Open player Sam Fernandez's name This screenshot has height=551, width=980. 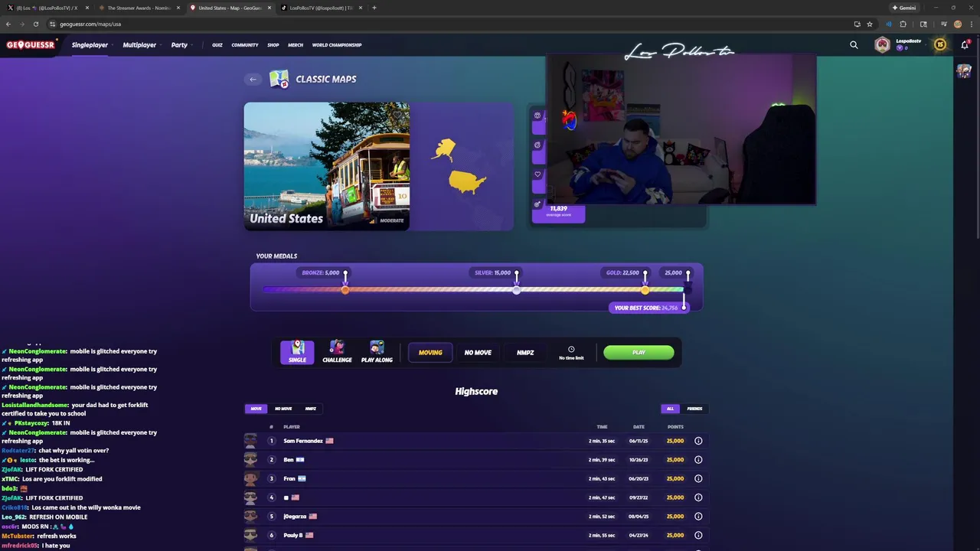pyautogui.click(x=303, y=441)
